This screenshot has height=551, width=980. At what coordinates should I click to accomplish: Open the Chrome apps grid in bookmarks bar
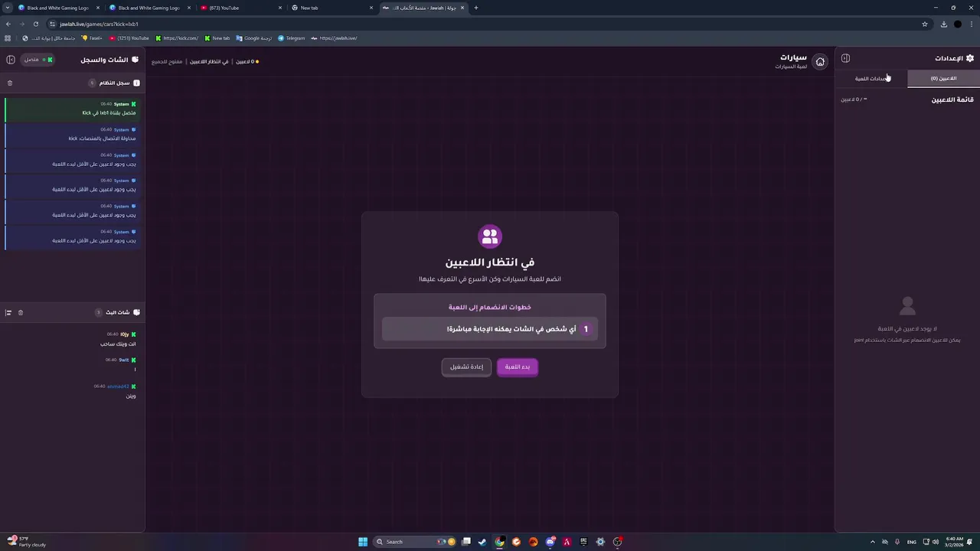tap(8, 38)
